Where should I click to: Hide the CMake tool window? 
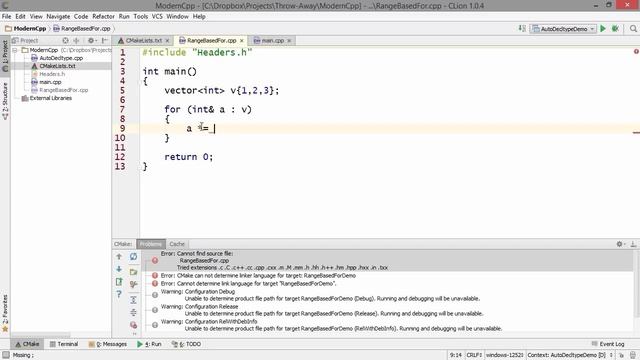pos(633,244)
